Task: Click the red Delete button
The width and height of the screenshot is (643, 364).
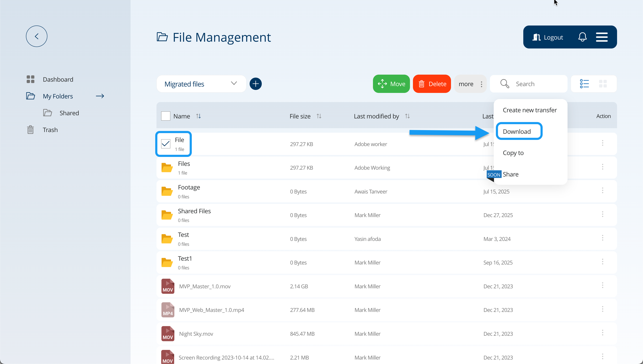Action: click(x=432, y=84)
